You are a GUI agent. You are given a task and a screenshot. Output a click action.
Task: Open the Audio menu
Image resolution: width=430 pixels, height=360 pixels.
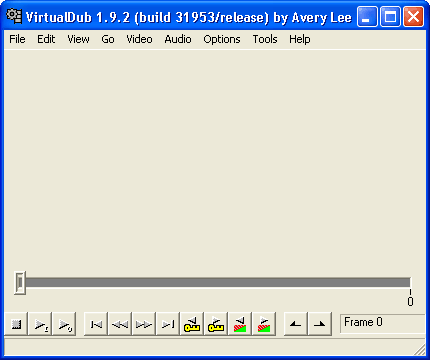click(x=178, y=39)
